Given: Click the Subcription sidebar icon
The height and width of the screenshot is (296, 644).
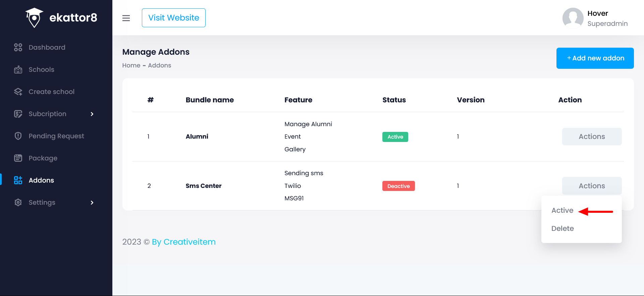Looking at the screenshot, I should (18, 114).
